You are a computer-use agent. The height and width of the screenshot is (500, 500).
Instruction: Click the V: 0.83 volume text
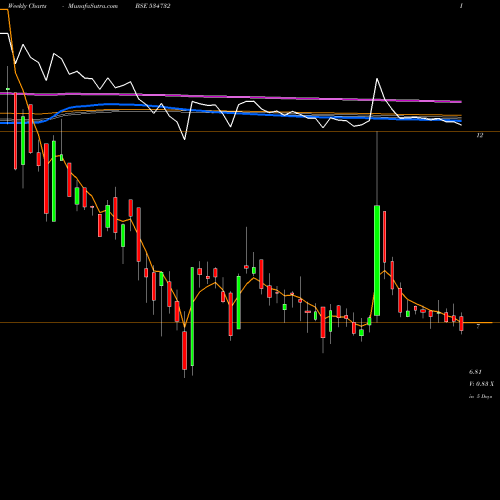[x=482, y=384]
